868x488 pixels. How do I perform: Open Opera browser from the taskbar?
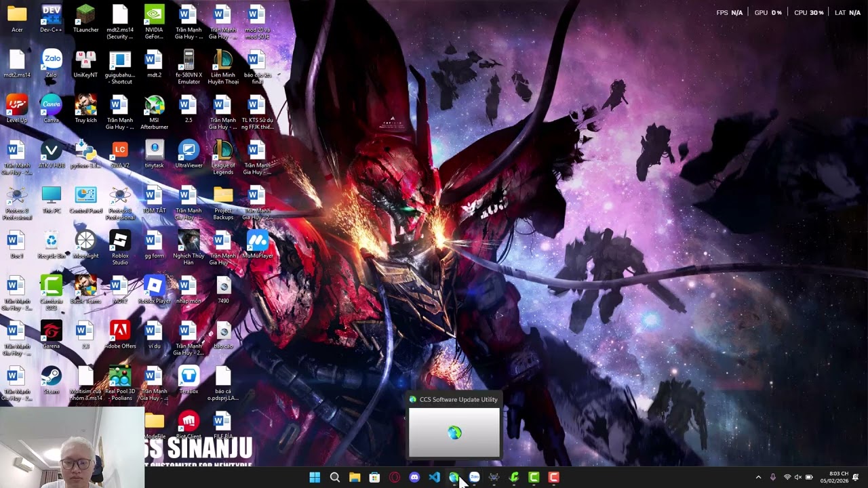395,477
